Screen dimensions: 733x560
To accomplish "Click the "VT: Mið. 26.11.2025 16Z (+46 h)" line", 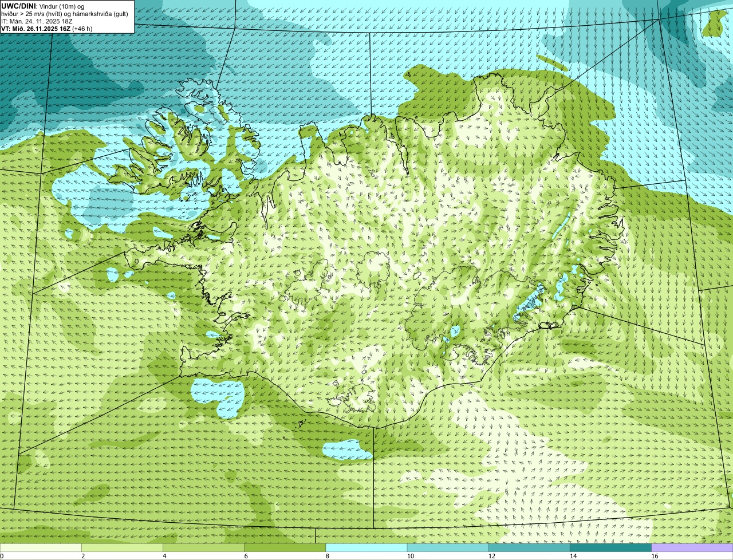I will [x=47, y=29].
